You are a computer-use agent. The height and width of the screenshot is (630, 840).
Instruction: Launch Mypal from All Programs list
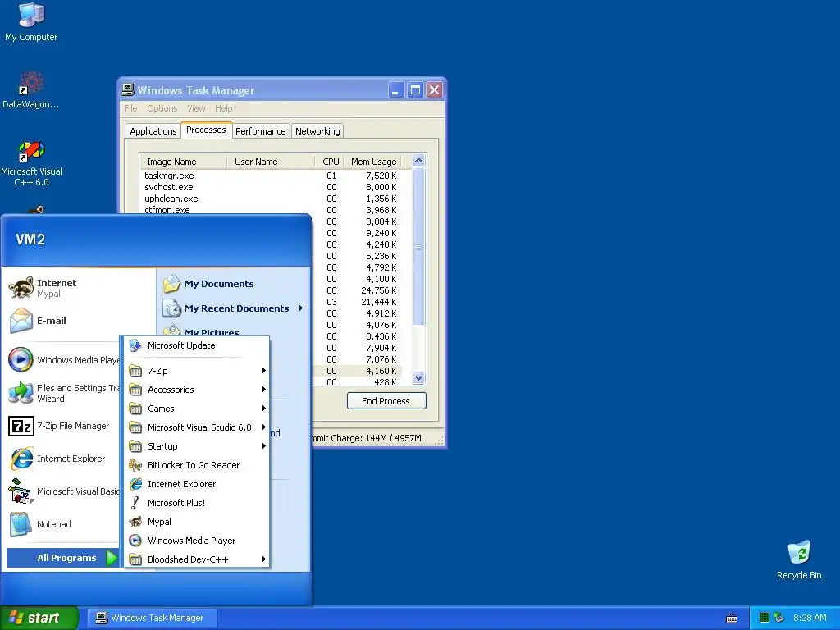197,521
